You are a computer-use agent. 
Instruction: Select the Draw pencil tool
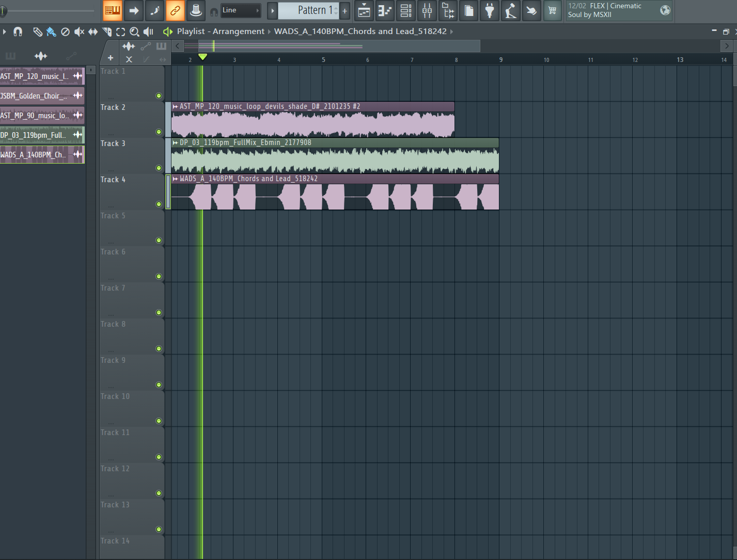click(37, 32)
